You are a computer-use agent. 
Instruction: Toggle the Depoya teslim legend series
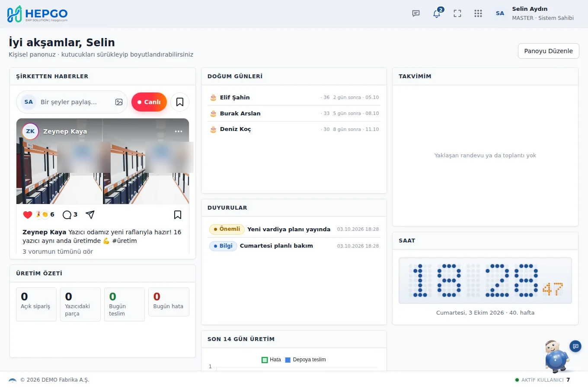[x=305, y=360]
